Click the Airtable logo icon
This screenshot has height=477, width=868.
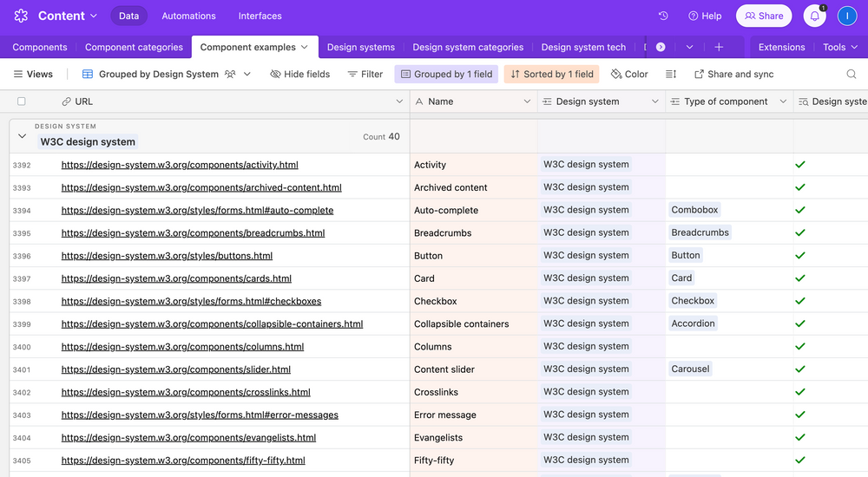pos(21,16)
